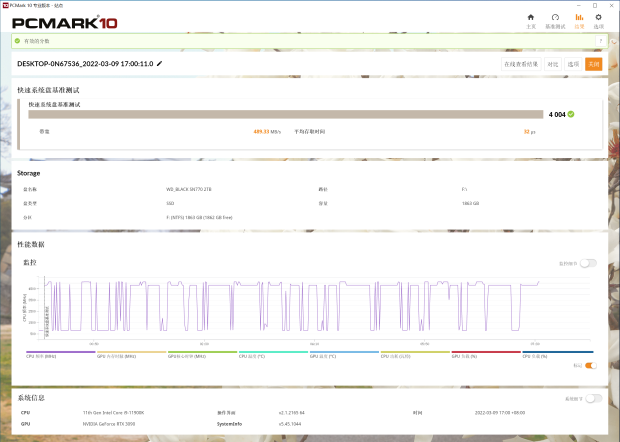
Task: Click 在线查看结果 to view results online
Action: tap(521, 64)
